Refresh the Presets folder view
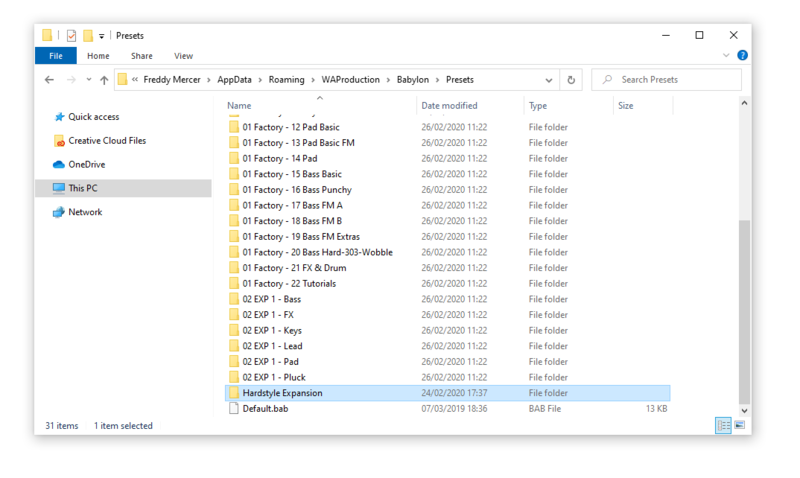 [x=571, y=80]
